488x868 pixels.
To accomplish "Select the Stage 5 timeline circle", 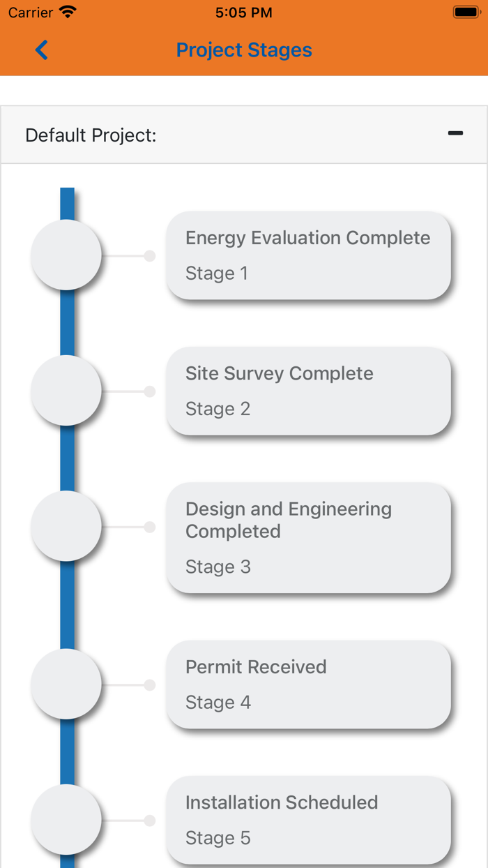I will point(66,820).
